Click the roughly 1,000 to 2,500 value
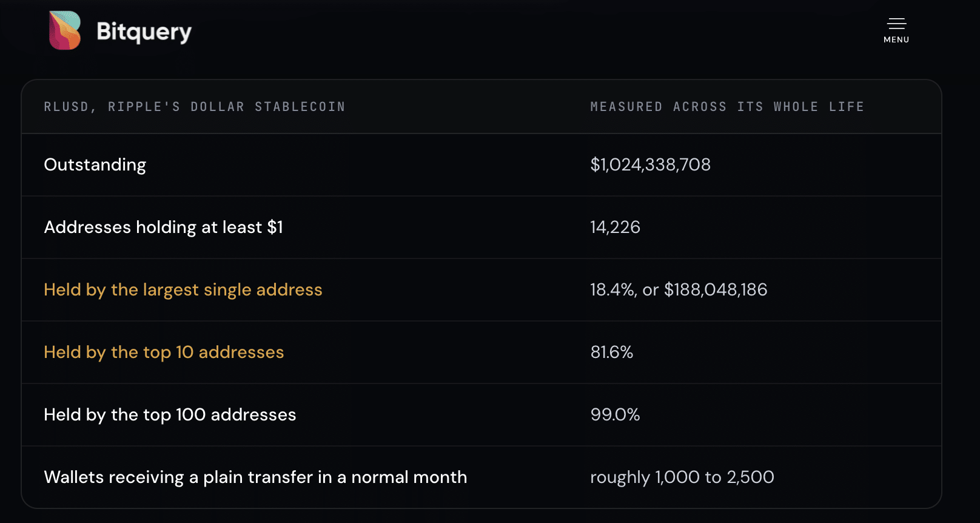 682,477
